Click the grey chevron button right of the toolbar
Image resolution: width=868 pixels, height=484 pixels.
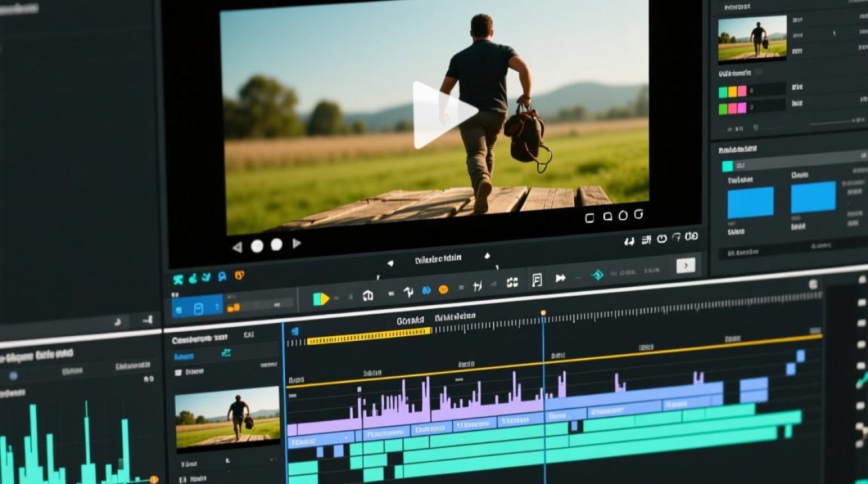pyautogui.click(x=685, y=265)
